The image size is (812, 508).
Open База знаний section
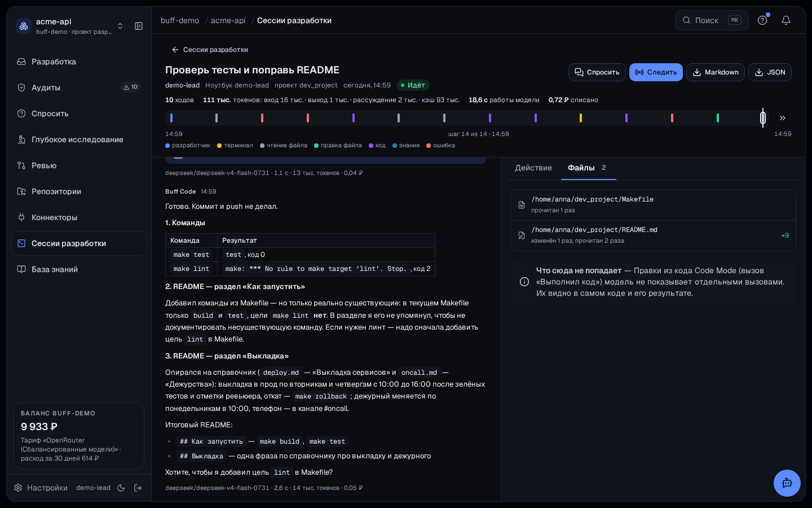pos(79,269)
